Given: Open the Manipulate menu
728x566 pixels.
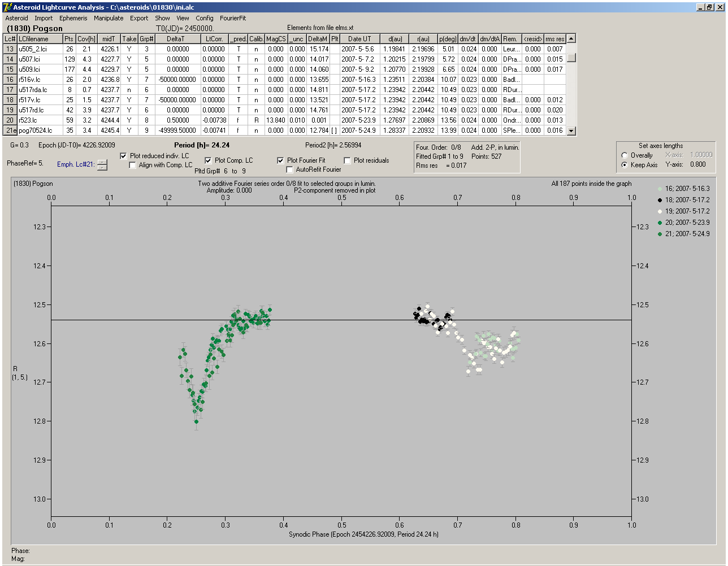Looking at the screenshot, I should [109, 18].
